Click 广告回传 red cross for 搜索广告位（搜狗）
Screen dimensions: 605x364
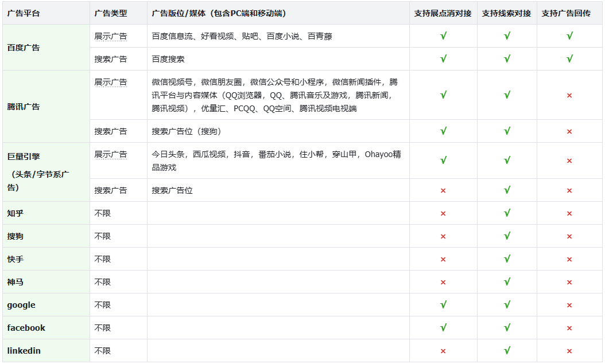click(x=569, y=132)
